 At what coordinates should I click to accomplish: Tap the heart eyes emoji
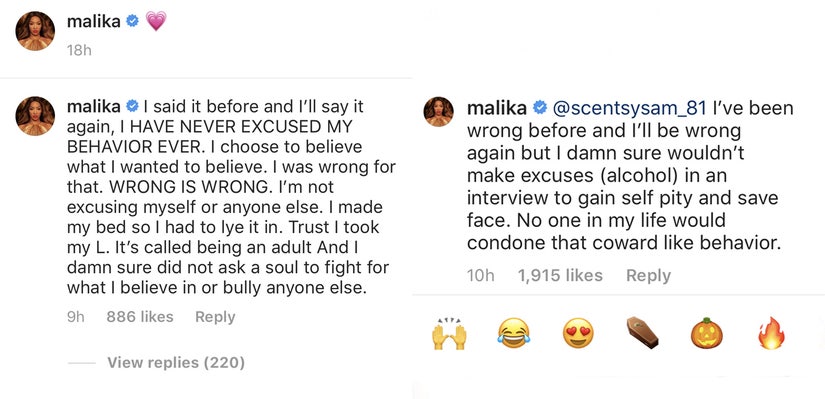578,335
